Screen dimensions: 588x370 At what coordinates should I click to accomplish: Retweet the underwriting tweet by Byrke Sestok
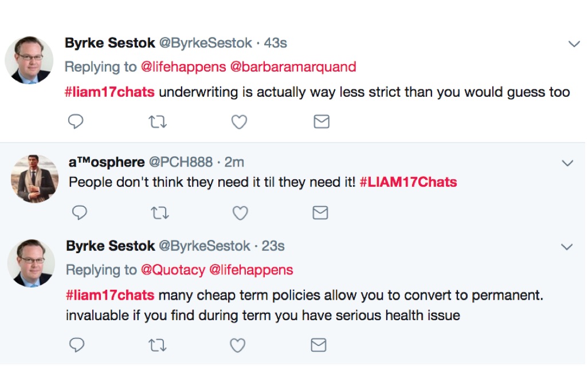(158, 121)
